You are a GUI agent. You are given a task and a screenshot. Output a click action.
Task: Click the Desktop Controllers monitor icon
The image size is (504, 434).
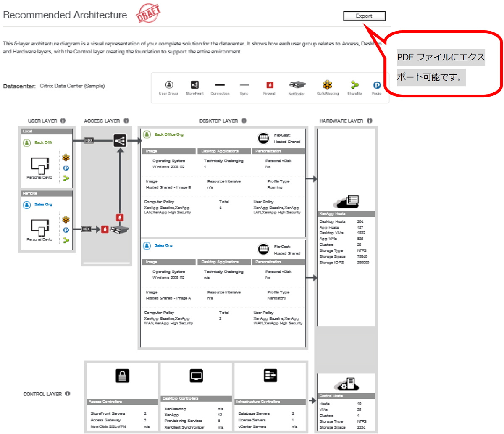[196, 376]
